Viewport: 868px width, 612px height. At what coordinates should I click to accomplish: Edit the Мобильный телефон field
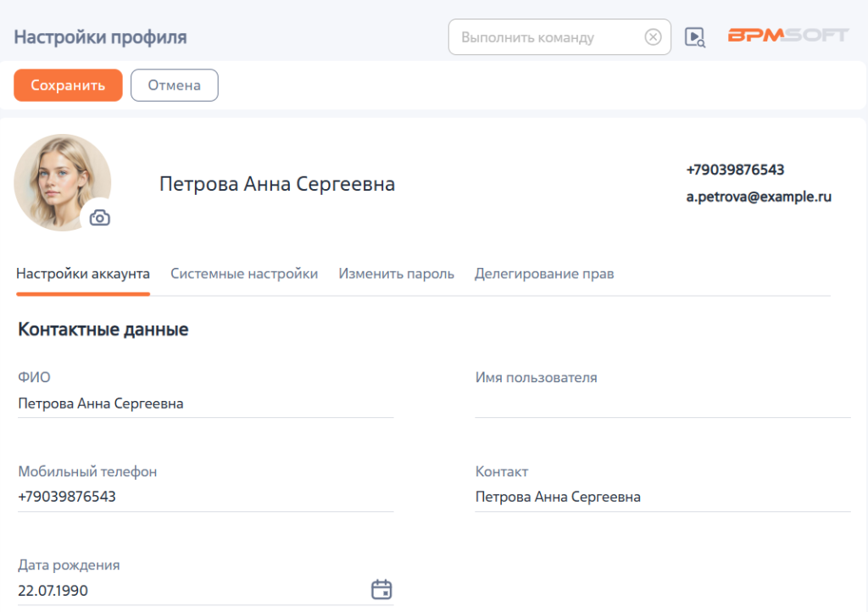pyautogui.click(x=205, y=497)
